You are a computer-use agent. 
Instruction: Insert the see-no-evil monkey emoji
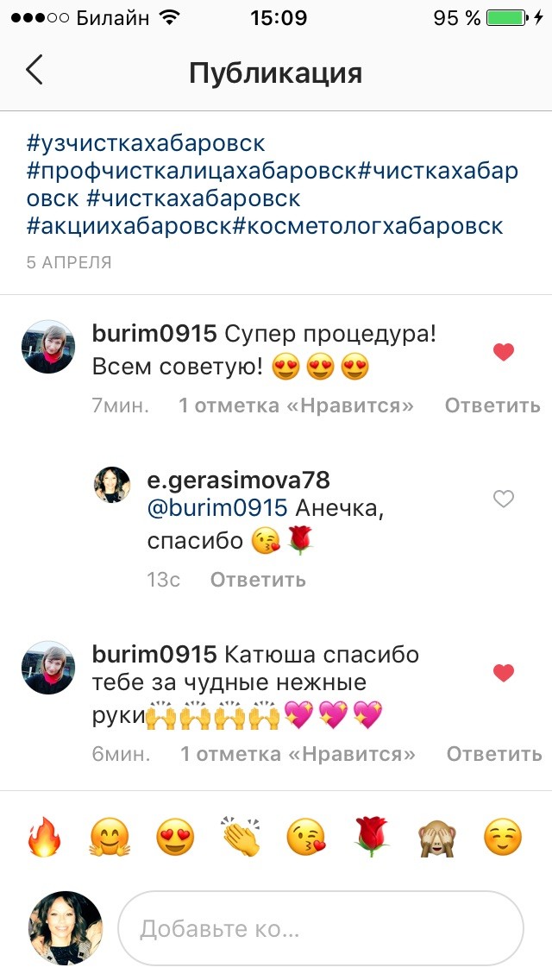tap(437, 838)
